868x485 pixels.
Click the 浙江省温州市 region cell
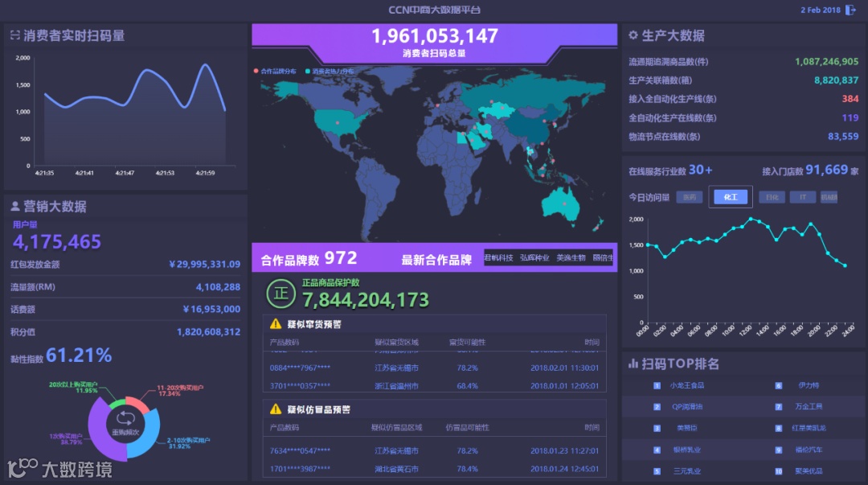[x=396, y=386]
